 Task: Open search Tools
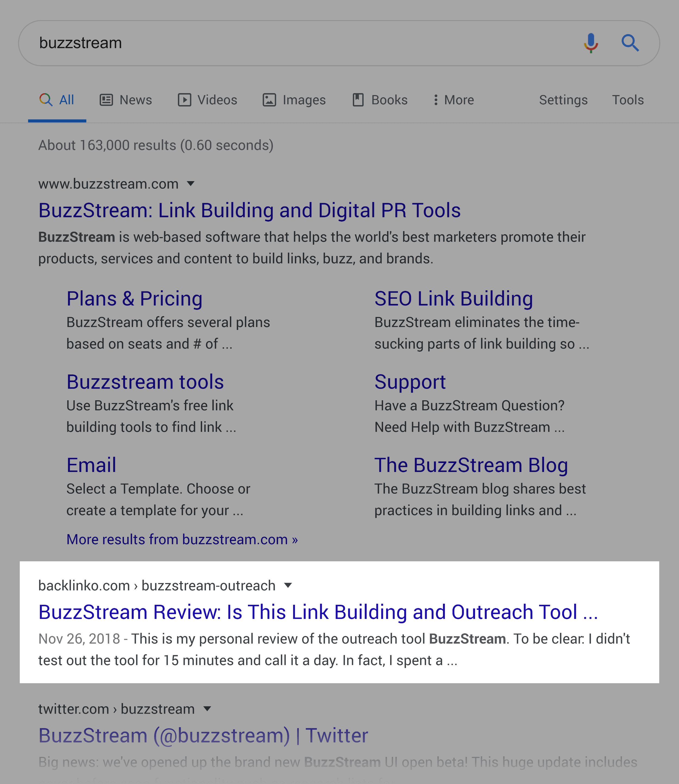coord(628,100)
